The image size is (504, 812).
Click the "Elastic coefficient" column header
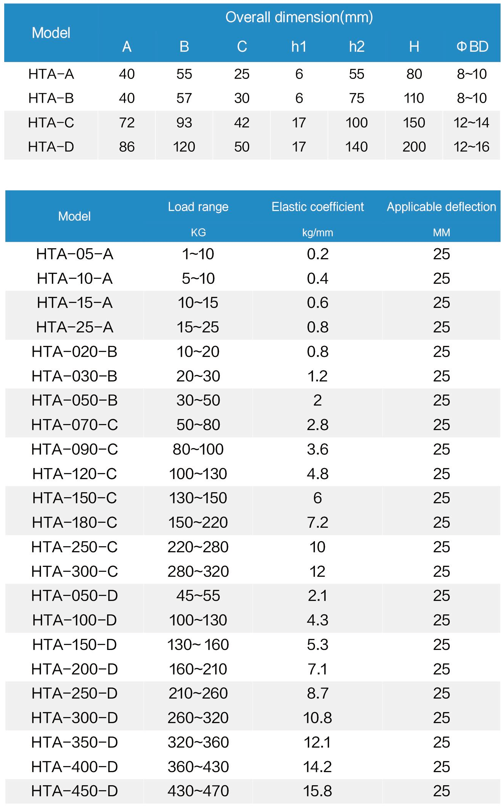pos(317,207)
